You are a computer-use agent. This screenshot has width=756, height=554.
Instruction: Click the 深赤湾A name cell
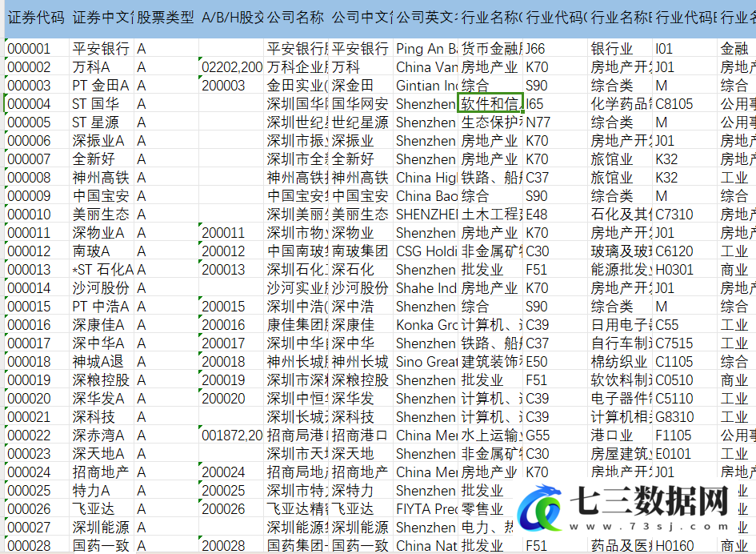point(102,436)
